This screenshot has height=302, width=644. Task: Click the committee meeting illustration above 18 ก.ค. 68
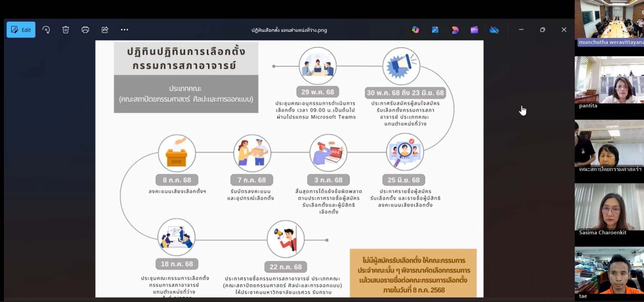pos(176,237)
